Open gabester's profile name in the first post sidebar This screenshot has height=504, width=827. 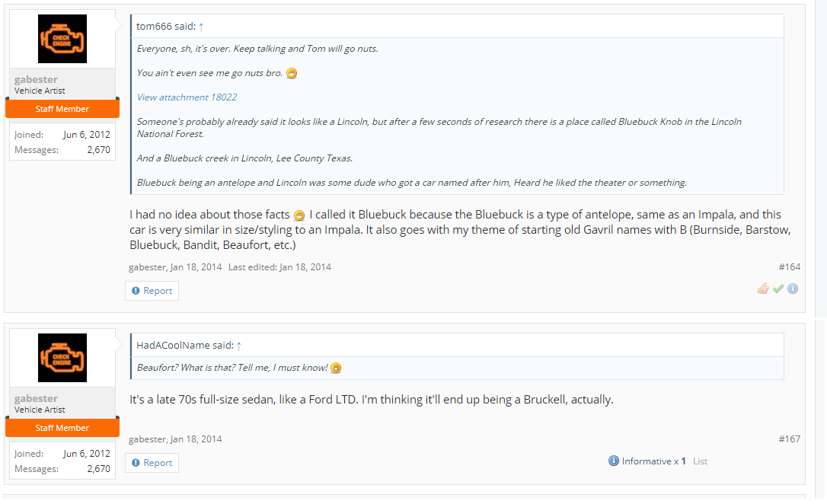[36, 80]
